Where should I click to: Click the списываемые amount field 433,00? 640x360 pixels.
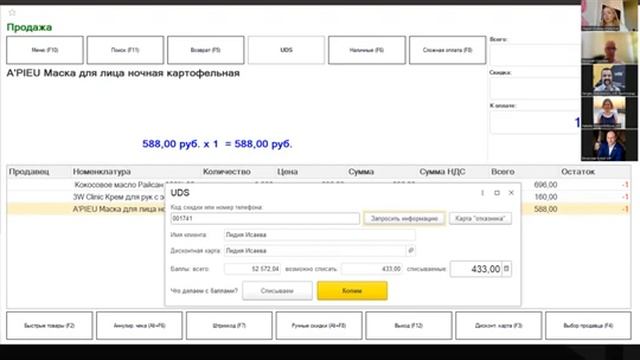(476, 269)
